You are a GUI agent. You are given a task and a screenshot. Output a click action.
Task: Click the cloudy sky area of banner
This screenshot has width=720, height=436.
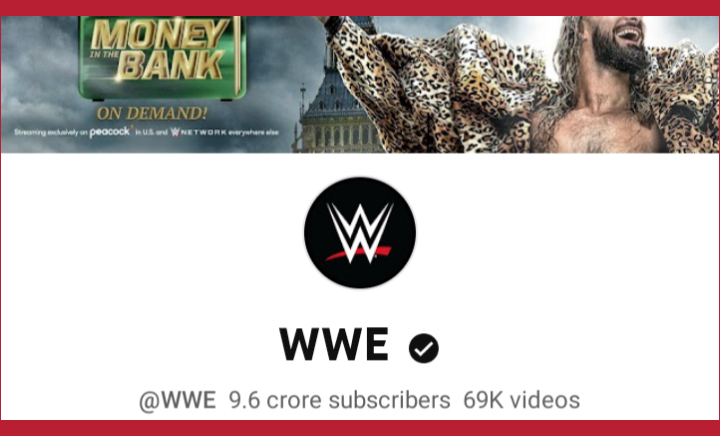39,69
